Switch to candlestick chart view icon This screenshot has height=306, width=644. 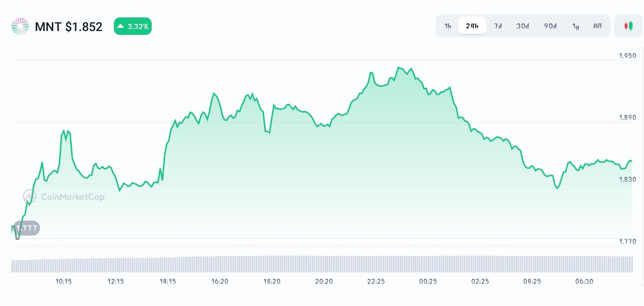[x=628, y=26]
